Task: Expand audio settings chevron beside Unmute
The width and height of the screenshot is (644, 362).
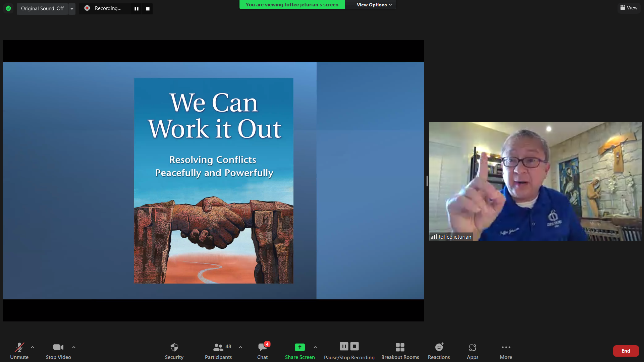Action: (33, 347)
